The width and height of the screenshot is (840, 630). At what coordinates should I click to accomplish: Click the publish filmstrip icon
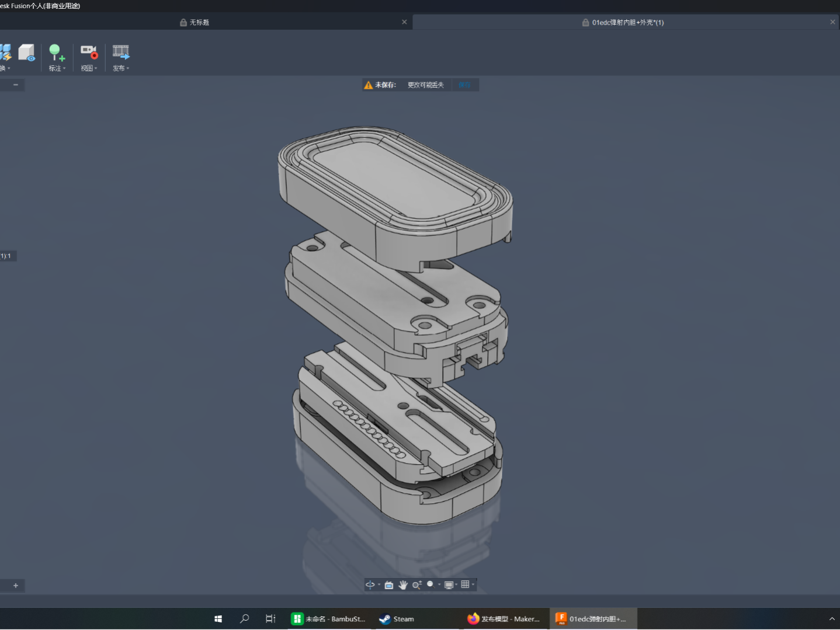point(121,52)
